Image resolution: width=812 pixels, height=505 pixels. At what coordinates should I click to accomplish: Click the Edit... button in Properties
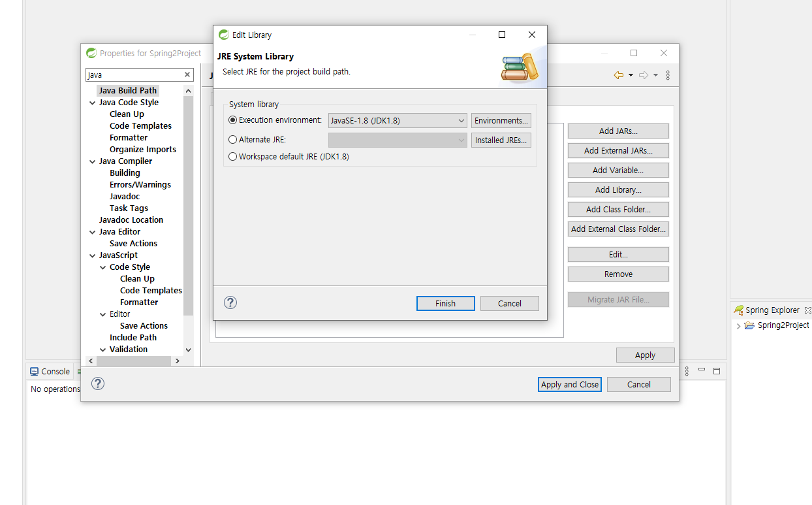pos(618,255)
